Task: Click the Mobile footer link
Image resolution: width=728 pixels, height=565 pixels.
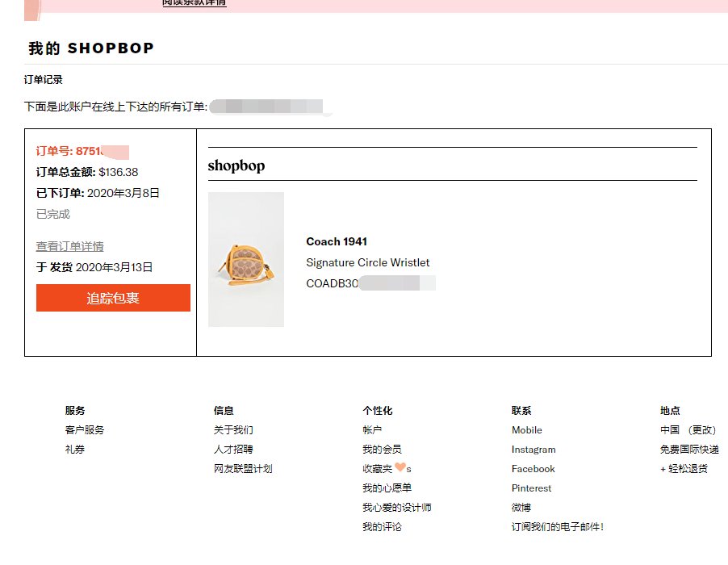Action: [x=526, y=430]
